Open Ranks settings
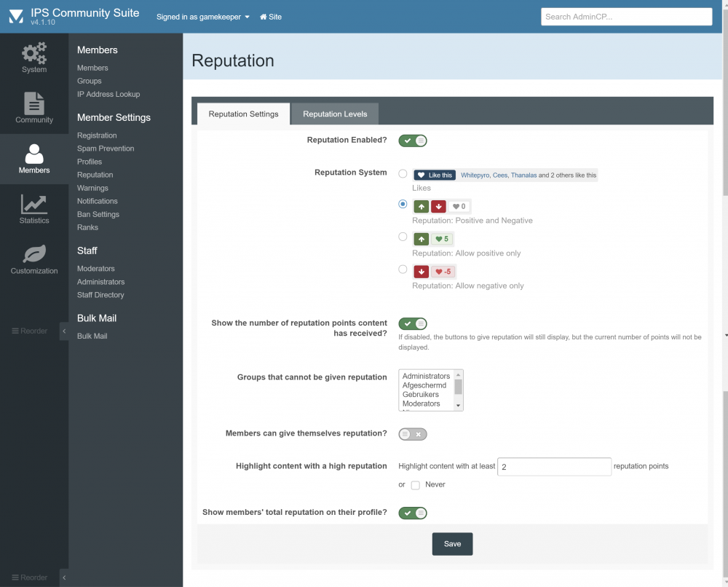This screenshot has width=728, height=587. pyautogui.click(x=87, y=227)
